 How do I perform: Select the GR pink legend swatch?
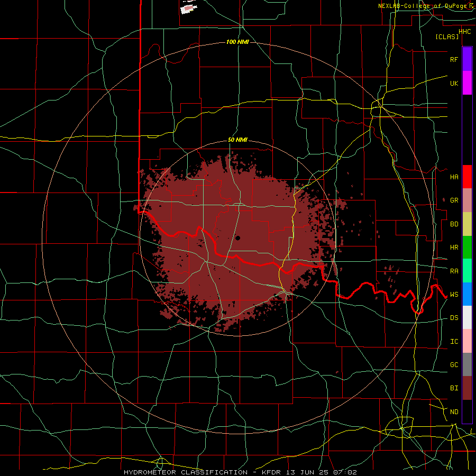(467, 200)
